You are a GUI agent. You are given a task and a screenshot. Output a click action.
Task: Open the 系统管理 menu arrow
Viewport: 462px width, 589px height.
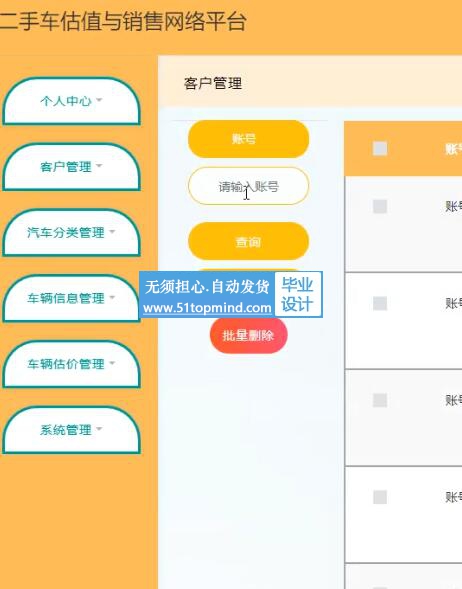point(99,429)
